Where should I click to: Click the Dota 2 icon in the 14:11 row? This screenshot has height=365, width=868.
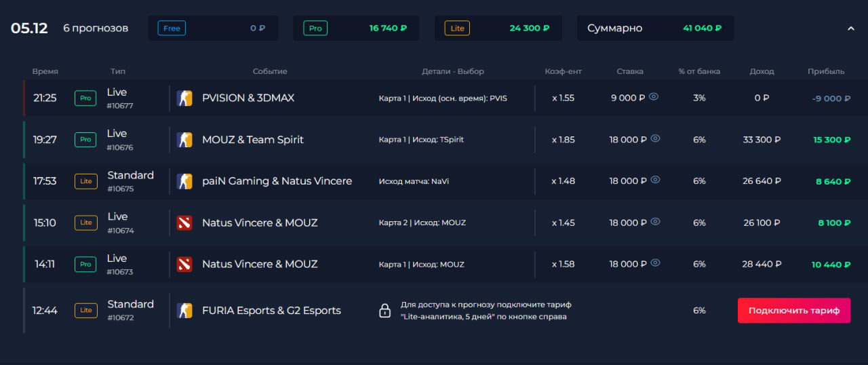(184, 264)
